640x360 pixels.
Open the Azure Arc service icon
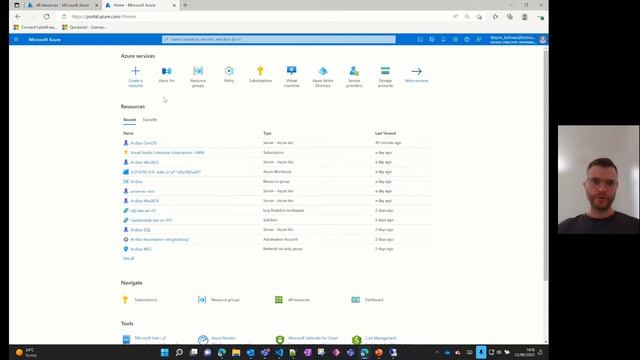pyautogui.click(x=167, y=74)
